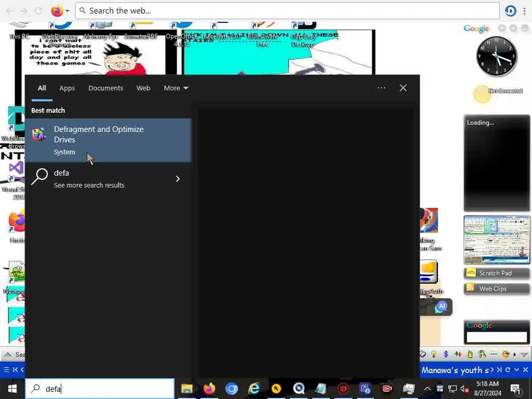Image resolution: width=532 pixels, height=399 pixels.
Task: Expand the defa result chevron arrow
Action: (178, 179)
